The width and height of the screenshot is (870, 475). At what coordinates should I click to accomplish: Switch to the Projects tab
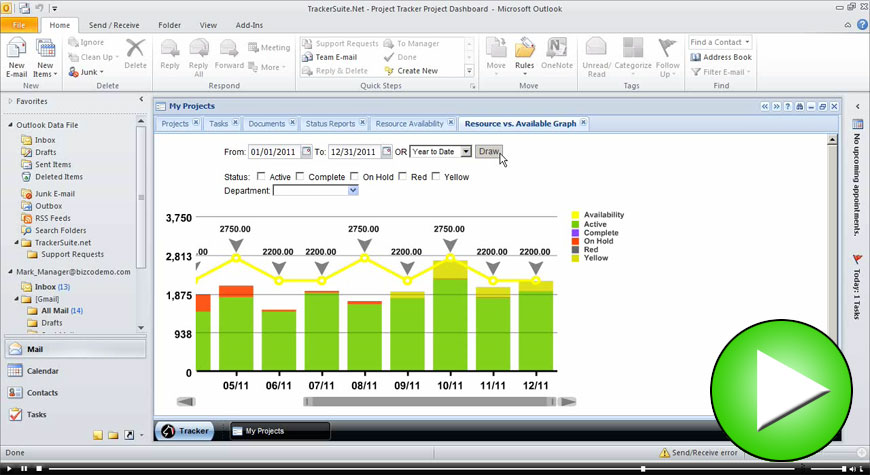(x=175, y=124)
